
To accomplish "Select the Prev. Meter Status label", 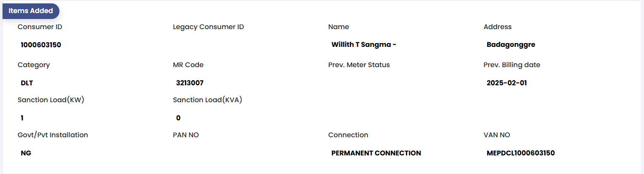I will tap(359, 65).
